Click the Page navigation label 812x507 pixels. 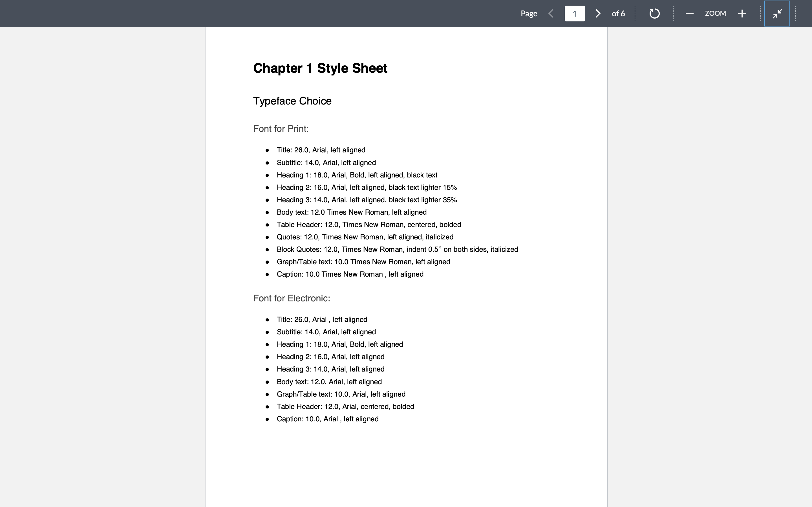[529, 14]
